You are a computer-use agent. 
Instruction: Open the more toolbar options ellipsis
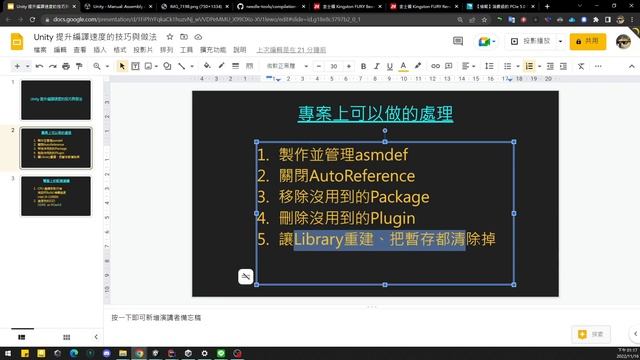(598, 66)
